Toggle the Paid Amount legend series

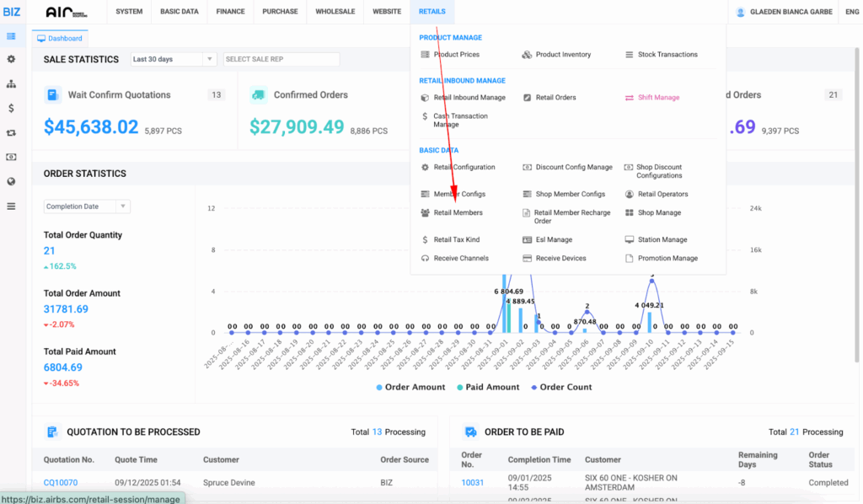pos(489,388)
